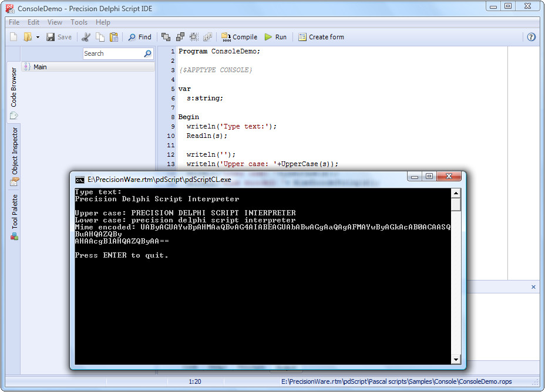Viewport: 545px width, 392px height.
Task: Click the 'Readln(s);' code line
Action: 207,136
